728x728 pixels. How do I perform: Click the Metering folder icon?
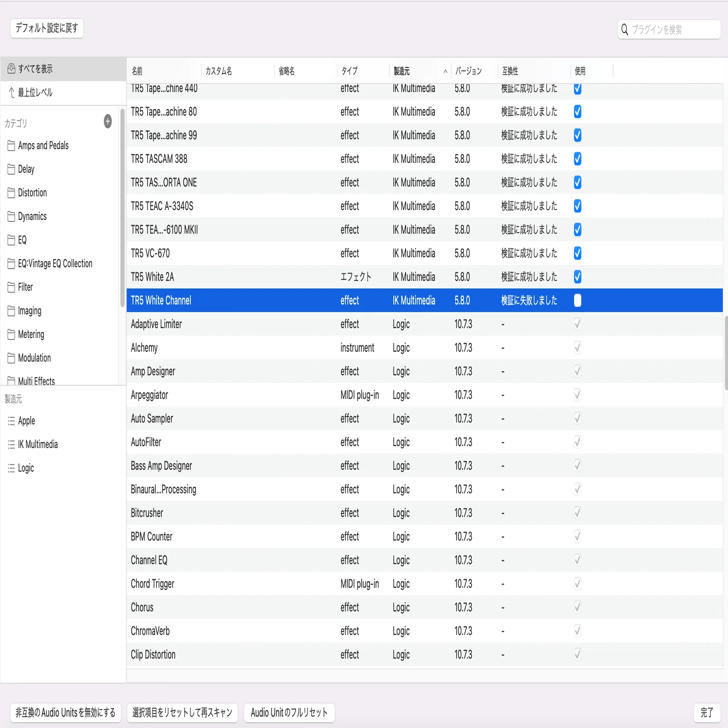point(11,335)
